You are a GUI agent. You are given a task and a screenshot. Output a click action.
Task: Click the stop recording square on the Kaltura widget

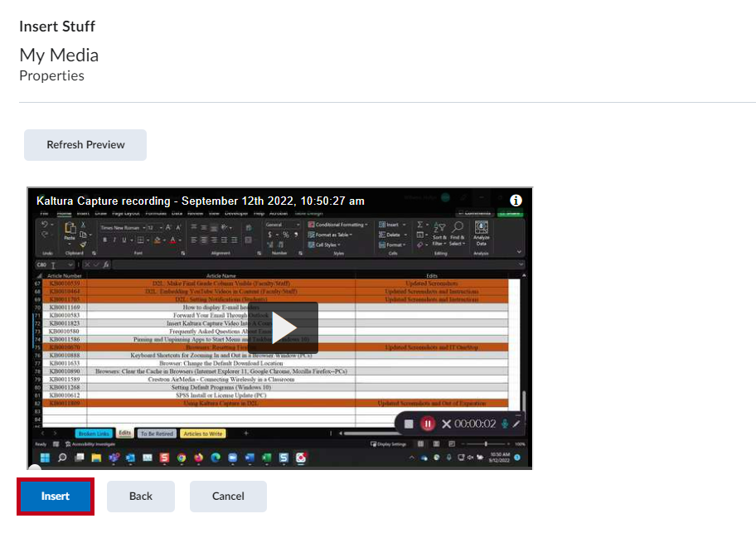(409, 424)
